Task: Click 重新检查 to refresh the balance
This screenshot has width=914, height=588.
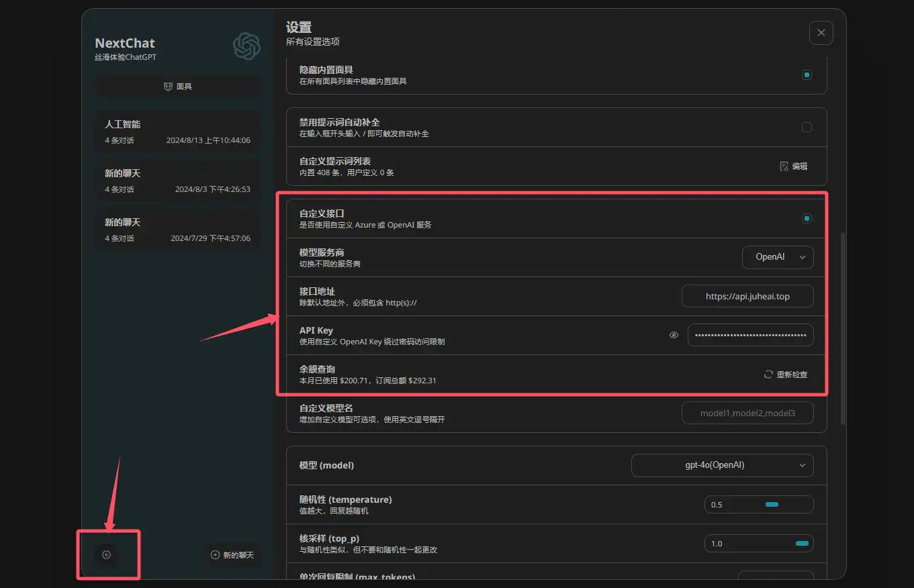Action: point(792,374)
